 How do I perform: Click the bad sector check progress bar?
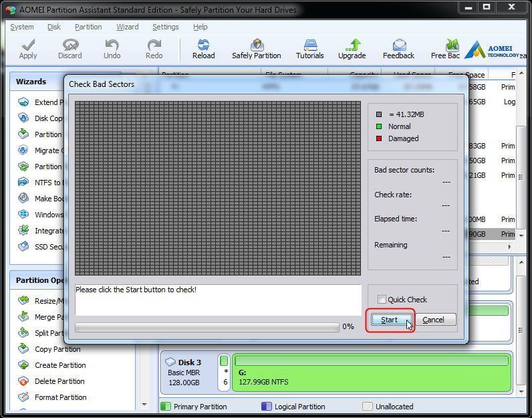click(x=207, y=327)
